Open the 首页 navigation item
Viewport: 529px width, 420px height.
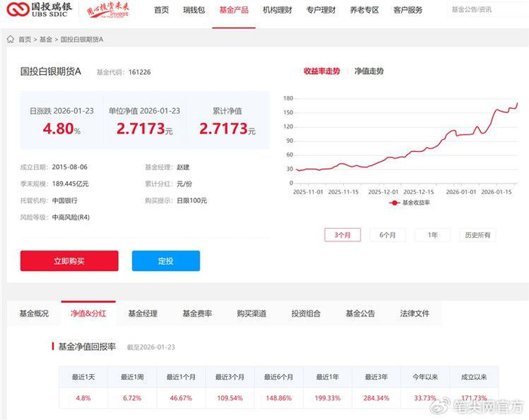pos(161,10)
